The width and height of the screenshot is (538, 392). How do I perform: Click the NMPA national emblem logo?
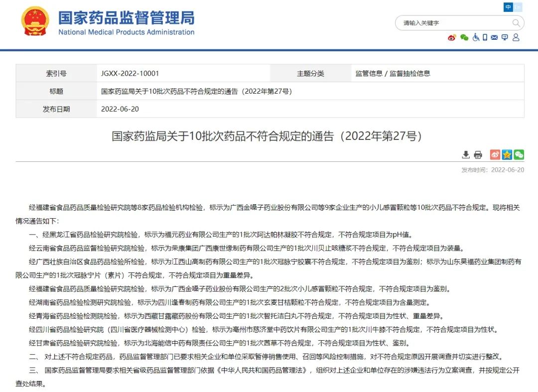click(34, 21)
